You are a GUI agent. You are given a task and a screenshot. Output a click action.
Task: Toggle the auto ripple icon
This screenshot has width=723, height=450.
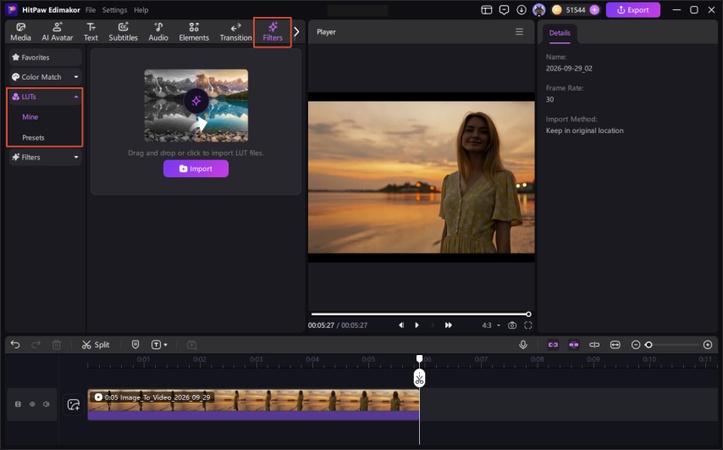tap(594, 344)
